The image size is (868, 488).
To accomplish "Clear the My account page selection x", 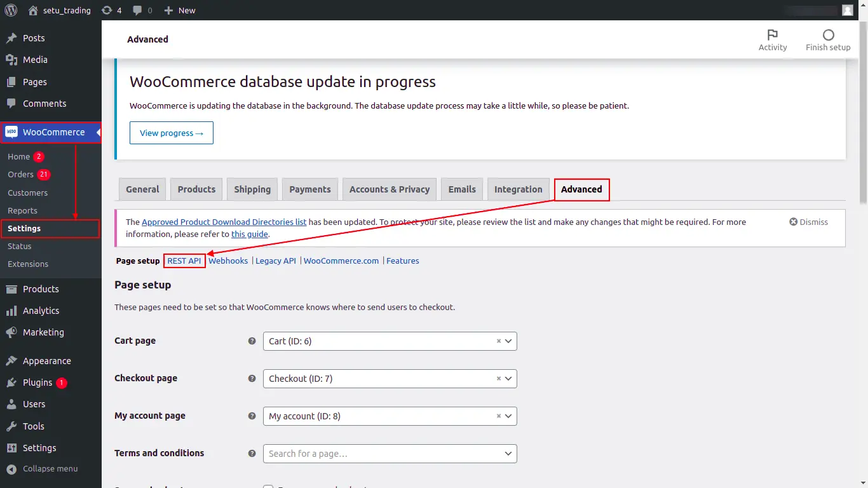I will click(x=499, y=416).
